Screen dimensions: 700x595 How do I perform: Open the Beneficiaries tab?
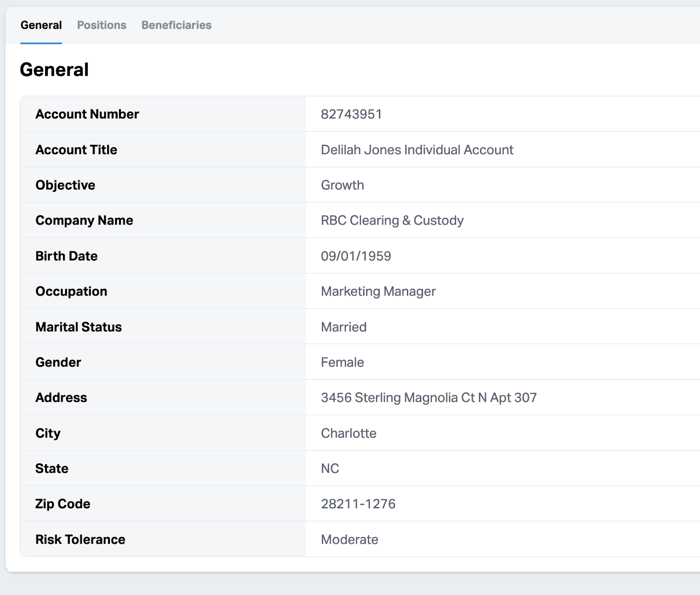coord(176,25)
